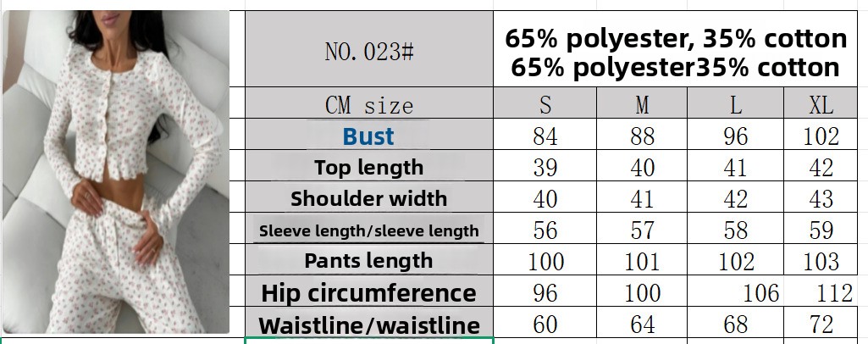Click the M size column header
Screen dimensions: 868x344
(x=643, y=106)
